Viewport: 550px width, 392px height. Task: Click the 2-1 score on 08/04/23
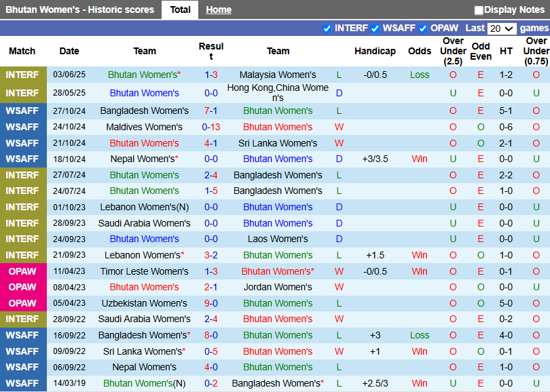pos(210,288)
